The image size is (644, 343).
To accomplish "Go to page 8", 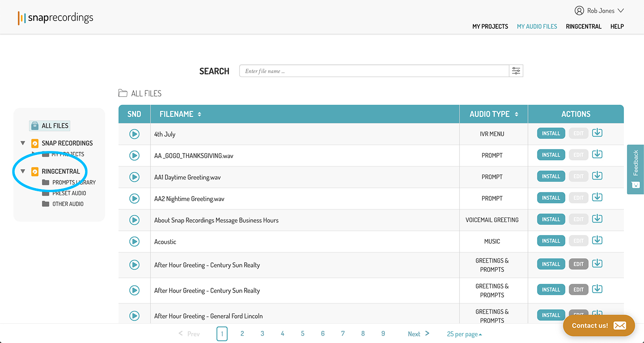I will coord(363,334).
